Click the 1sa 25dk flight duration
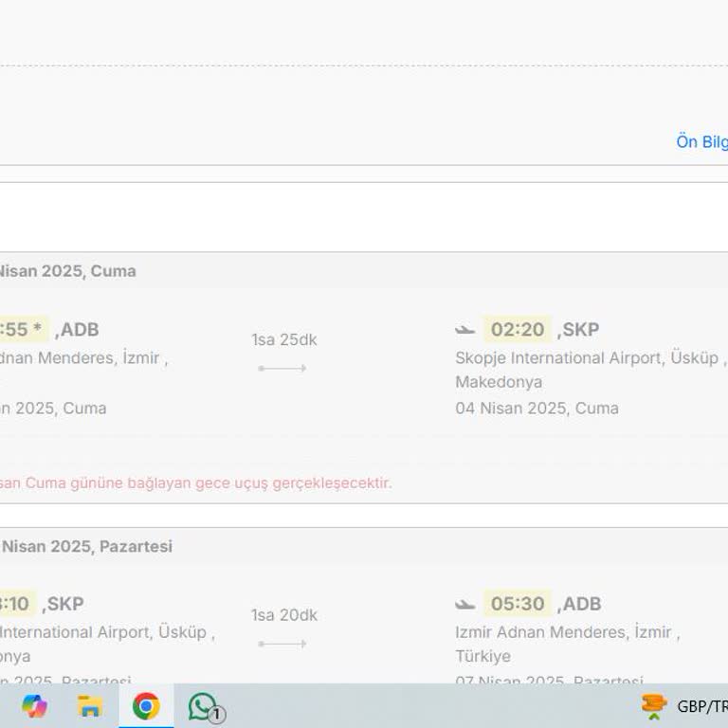 [x=284, y=340]
